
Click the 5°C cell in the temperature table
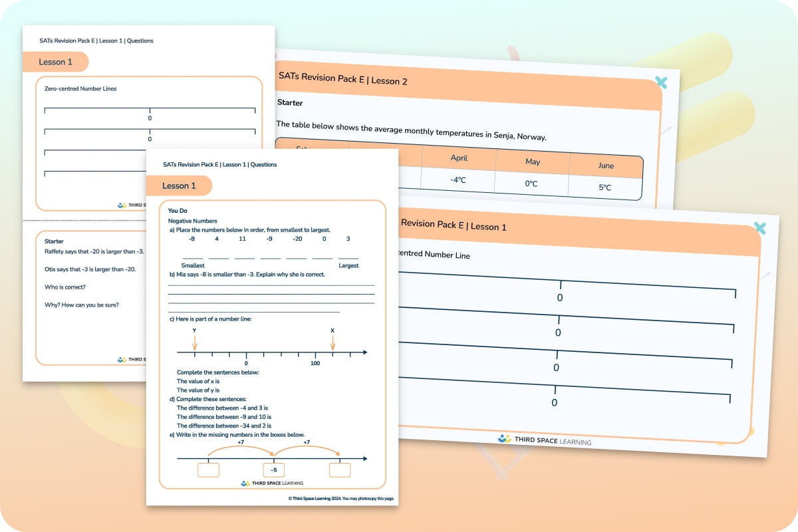click(x=604, y=188)
